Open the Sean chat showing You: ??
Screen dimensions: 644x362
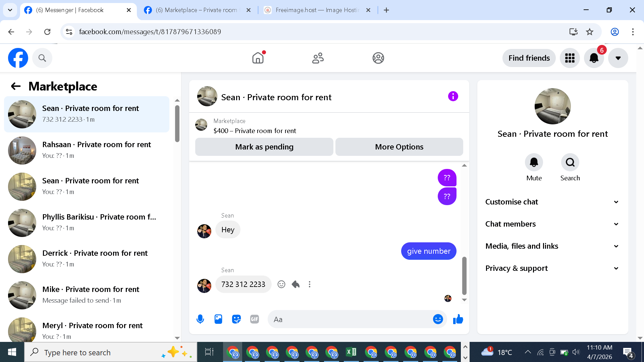(x=87, y=187)
